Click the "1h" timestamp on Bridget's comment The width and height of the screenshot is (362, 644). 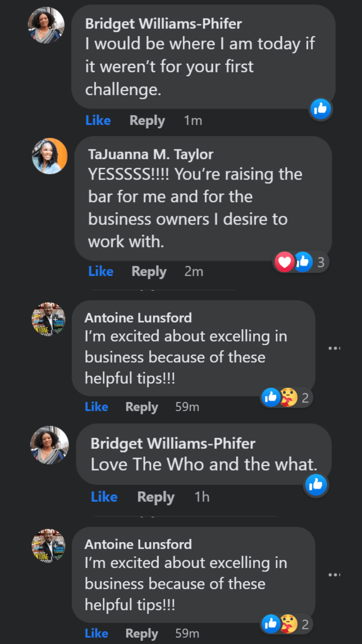(202, 497)
